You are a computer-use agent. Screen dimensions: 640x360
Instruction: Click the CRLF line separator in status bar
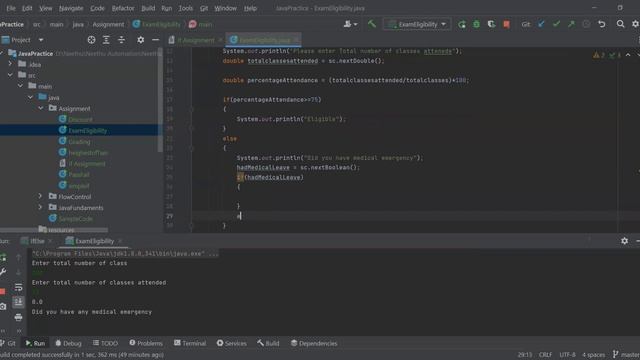tap(545, 355)
